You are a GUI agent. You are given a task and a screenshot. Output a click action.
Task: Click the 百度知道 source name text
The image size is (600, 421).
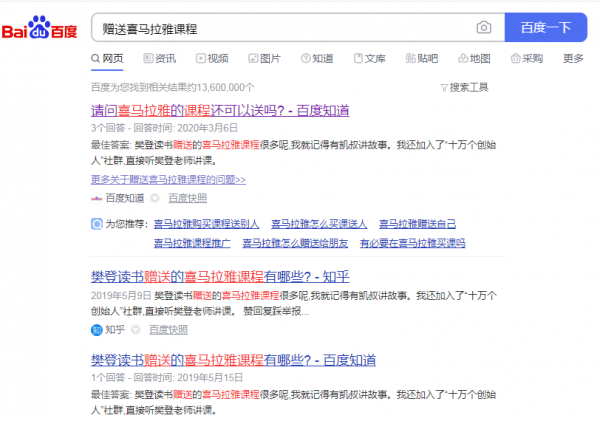[125, 198]
